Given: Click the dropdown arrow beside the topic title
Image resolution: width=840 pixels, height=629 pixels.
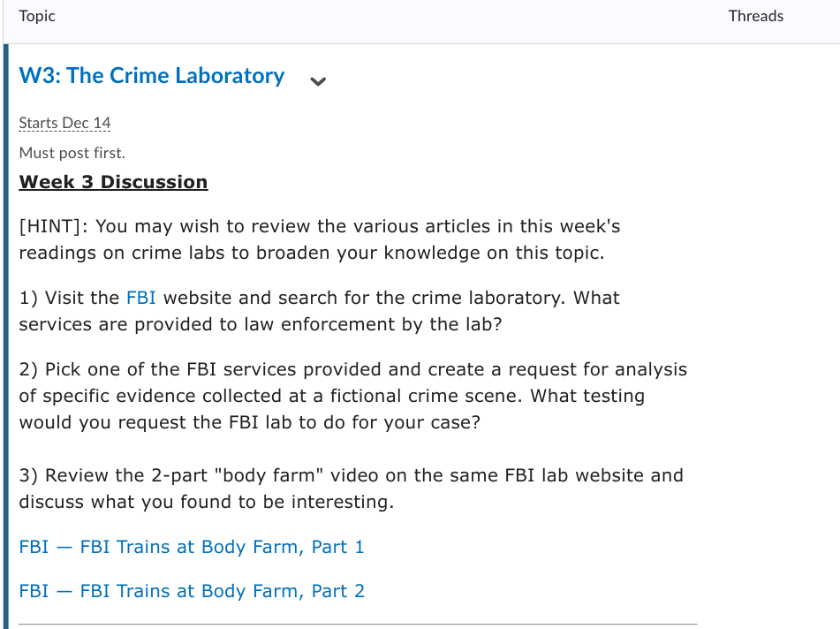Looking at the screenshot, I should pyautogui.click(x=318, y=81).
